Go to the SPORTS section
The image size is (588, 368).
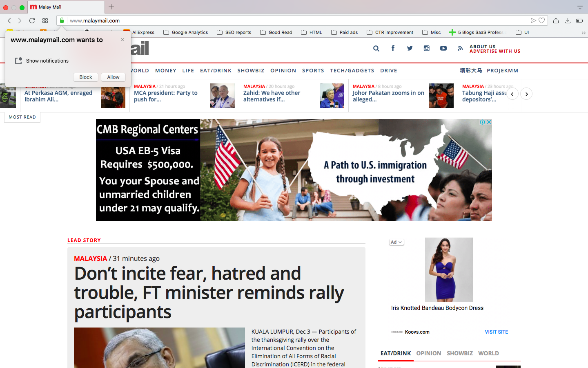[x=313, y=70]
